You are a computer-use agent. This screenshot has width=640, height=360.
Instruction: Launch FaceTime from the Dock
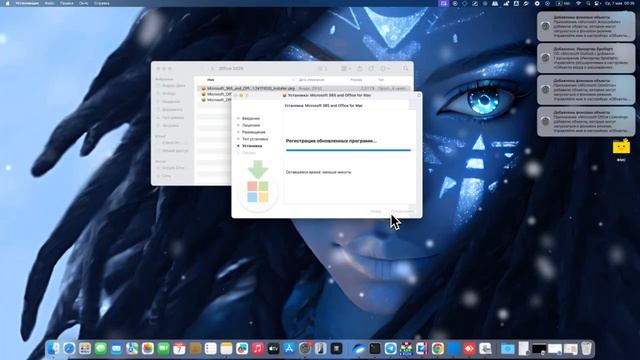coord(164,349)
